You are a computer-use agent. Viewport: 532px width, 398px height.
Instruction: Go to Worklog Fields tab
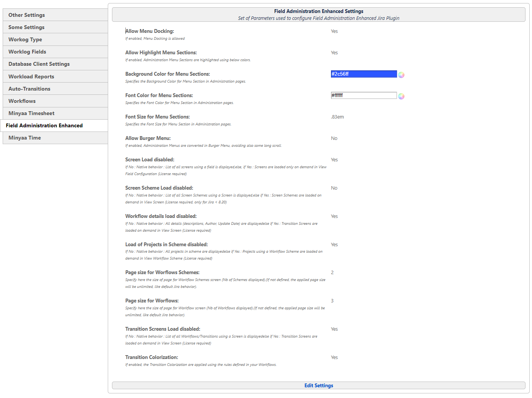coord(27,52)
